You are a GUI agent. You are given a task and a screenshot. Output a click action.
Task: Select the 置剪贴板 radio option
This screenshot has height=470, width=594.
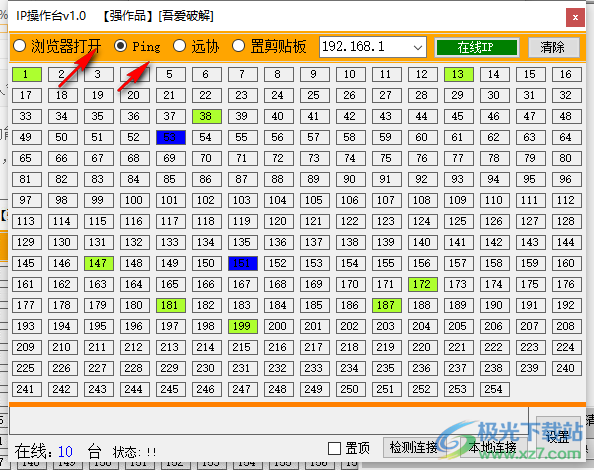pos(269,47)
